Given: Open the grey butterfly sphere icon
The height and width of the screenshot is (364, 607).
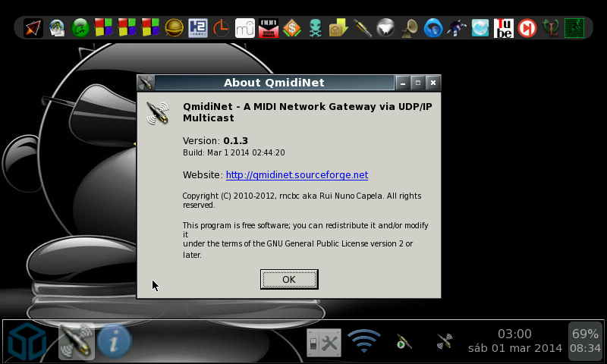Looking at the screenshot, I should pyautogui.click(x=386, y=28).
